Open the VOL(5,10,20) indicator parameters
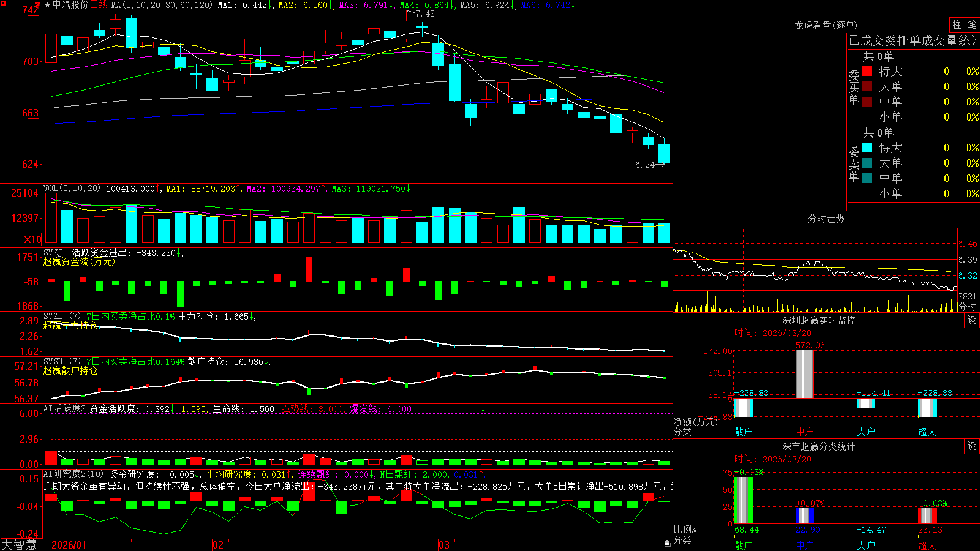Screen dimensions: 980x551 (x=72, y=189)
